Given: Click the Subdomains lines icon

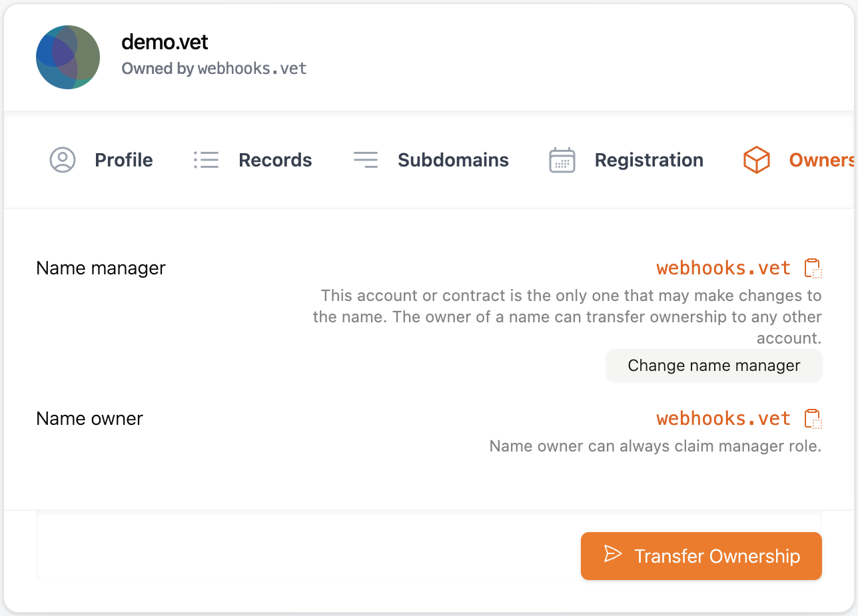Looking at the screenshot, I should 365,160.
